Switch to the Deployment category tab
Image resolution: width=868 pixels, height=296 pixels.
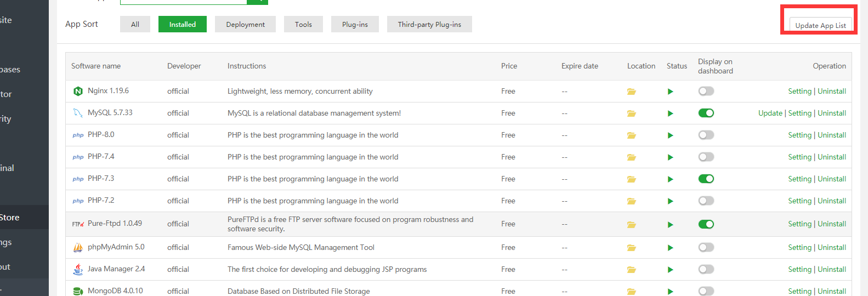pos(245,24)
